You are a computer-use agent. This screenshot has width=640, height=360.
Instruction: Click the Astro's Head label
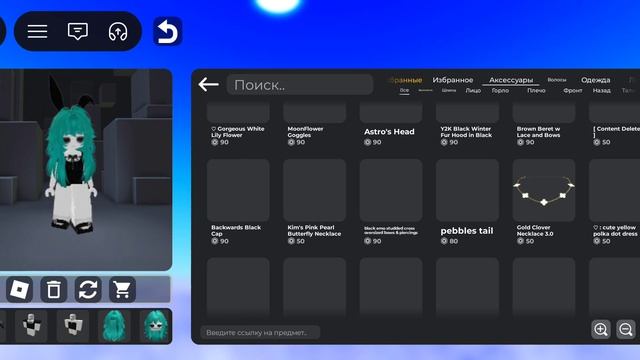coord(389,132)
